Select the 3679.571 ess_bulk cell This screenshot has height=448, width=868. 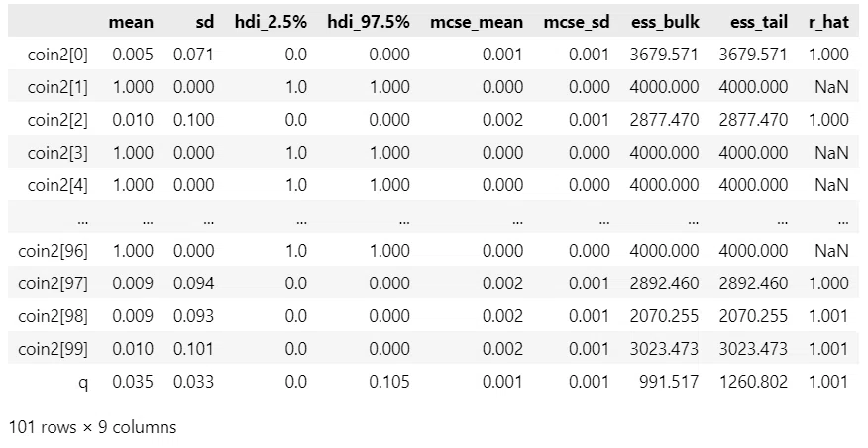pos(664,55)
